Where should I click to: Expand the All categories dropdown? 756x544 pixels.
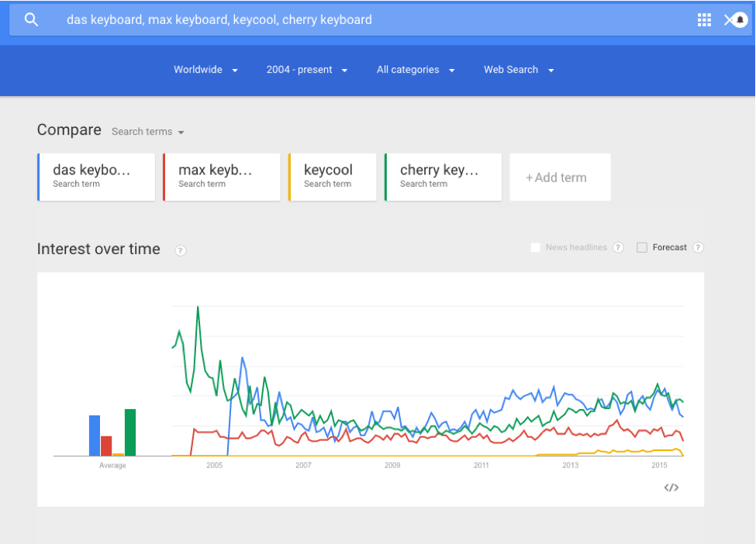[x=416, y=70]
